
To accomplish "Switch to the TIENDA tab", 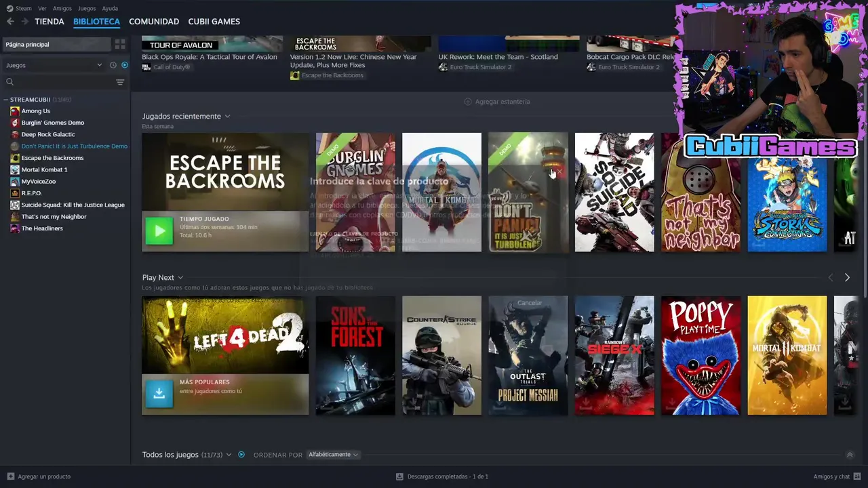I will click(50, 22).
